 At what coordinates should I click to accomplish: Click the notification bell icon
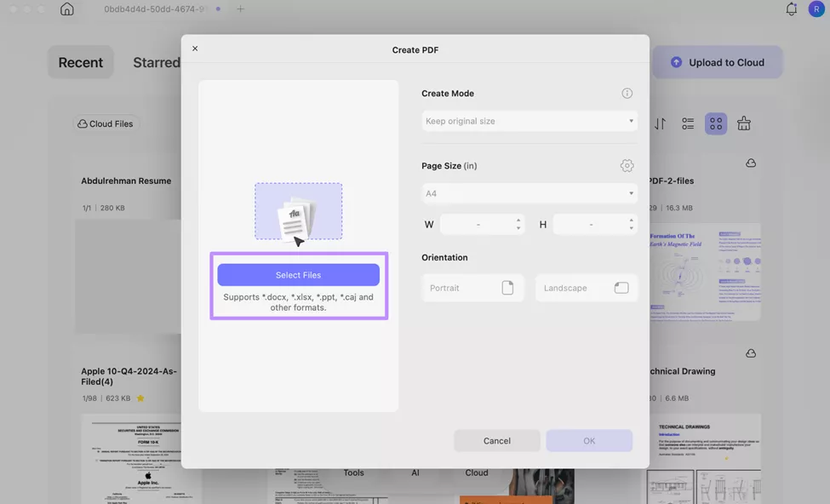[x=791, y=8]
